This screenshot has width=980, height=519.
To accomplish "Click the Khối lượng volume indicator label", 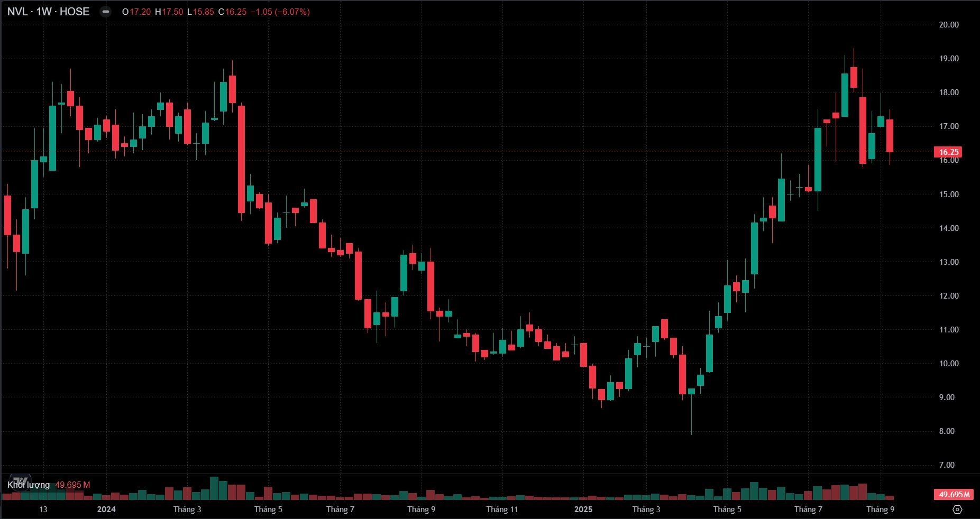I will pyautogui.click(x=29, y=485).
